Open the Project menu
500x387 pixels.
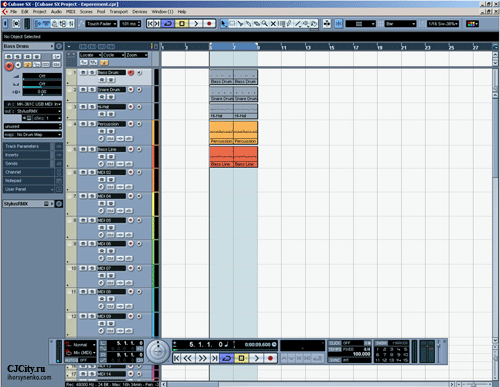(39, 11)
